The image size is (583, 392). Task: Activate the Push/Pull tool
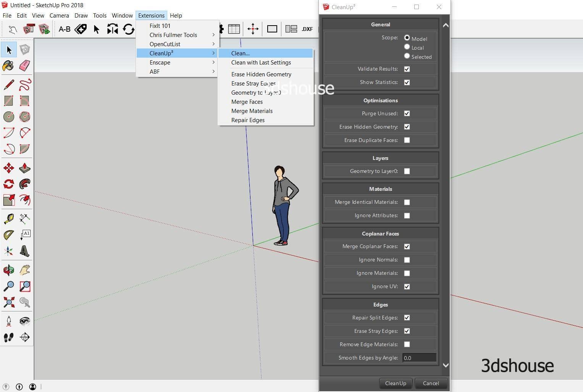point(24,168)
